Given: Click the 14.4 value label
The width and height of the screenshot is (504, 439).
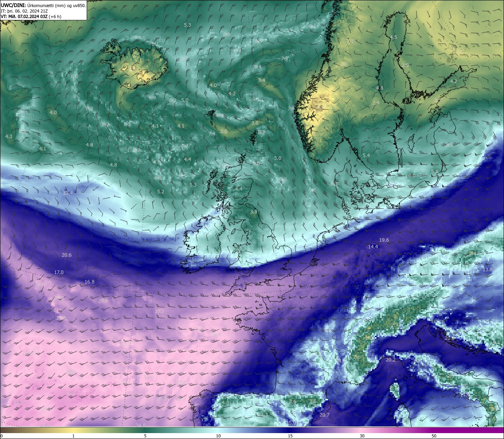Looking at the screenshot, I should (373, 247).
